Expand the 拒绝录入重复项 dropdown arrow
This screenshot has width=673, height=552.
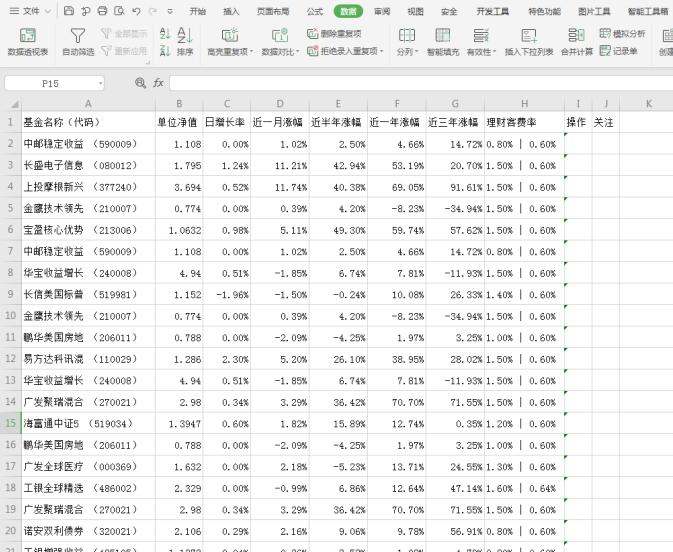pos(382,52)
